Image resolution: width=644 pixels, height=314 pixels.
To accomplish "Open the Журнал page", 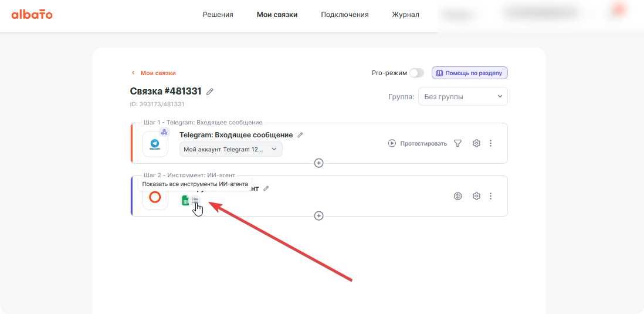I will pyautogui.click(x=405, y=15).
